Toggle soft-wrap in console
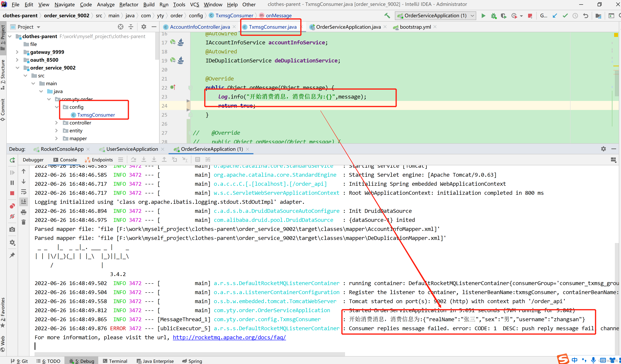Image resolution: width=621 pixels, height=364 pixels. tap(24, 192)
